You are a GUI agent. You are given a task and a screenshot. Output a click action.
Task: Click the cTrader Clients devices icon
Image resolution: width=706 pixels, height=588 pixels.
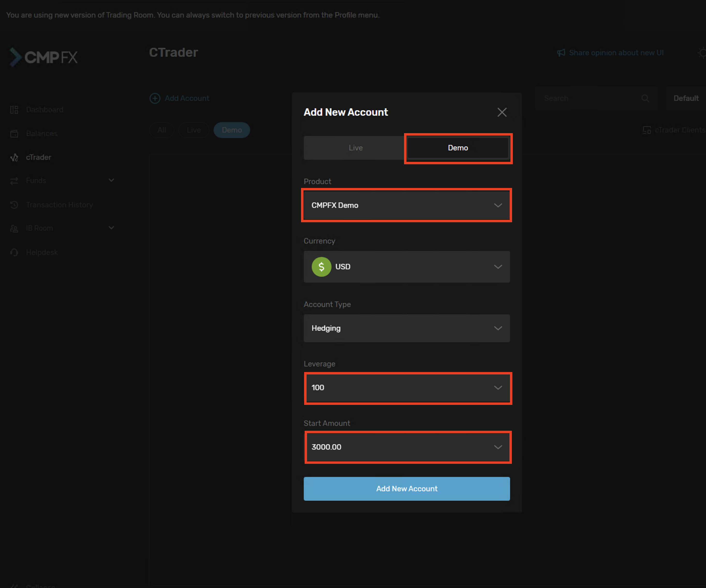pos(647,130)
